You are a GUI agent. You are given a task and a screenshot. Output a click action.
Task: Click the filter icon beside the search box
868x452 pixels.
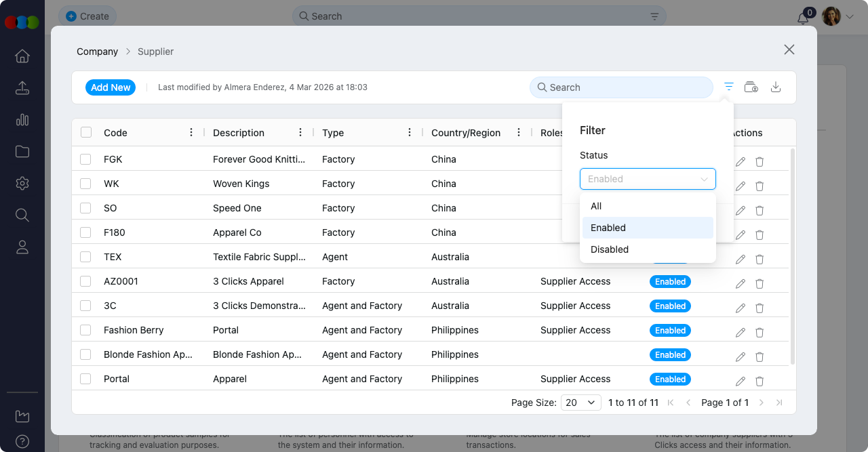click(729, 87)
